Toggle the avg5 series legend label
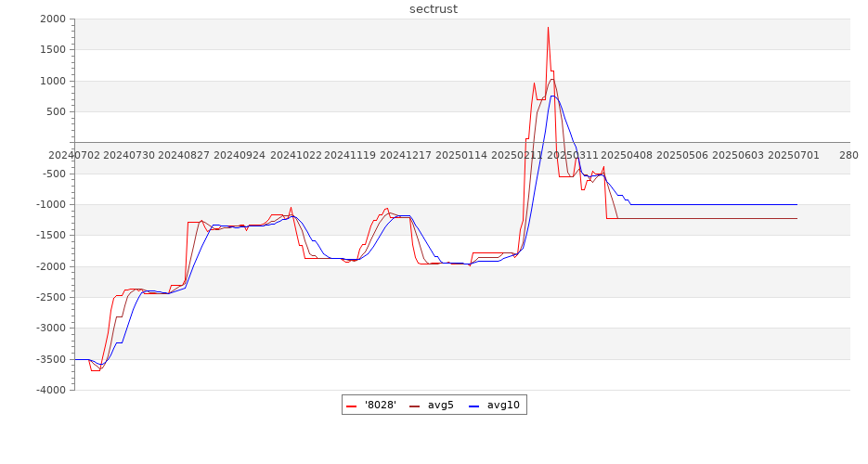The image size is (868, 464). [x=441, y=405]
